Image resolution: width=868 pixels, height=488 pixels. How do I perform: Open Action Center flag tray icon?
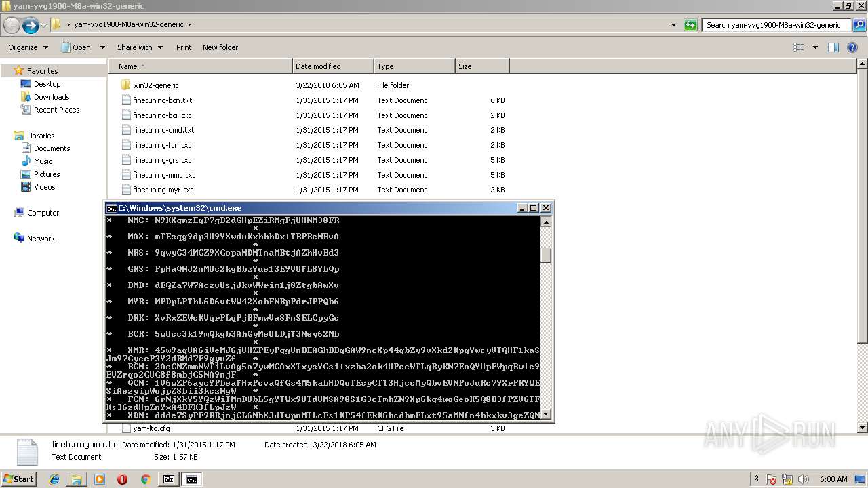click(x=771, y=479)
